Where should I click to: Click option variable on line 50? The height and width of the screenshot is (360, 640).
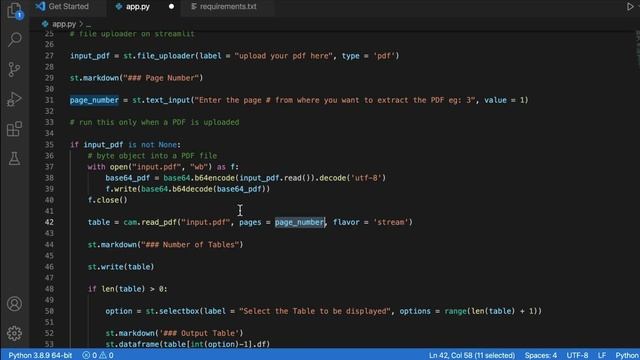[119, 311]
